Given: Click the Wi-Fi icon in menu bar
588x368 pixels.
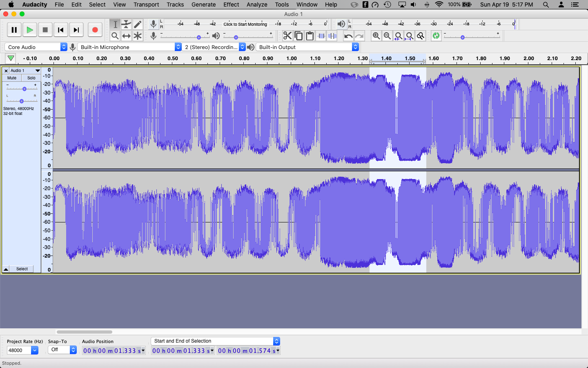Looking at the screenshot, I should (439, 4).
